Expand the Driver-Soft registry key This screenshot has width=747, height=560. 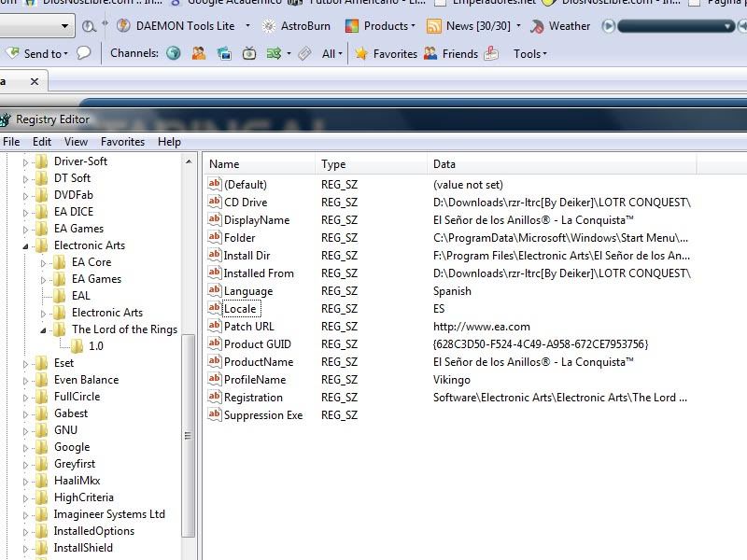[x=26, y=162]
